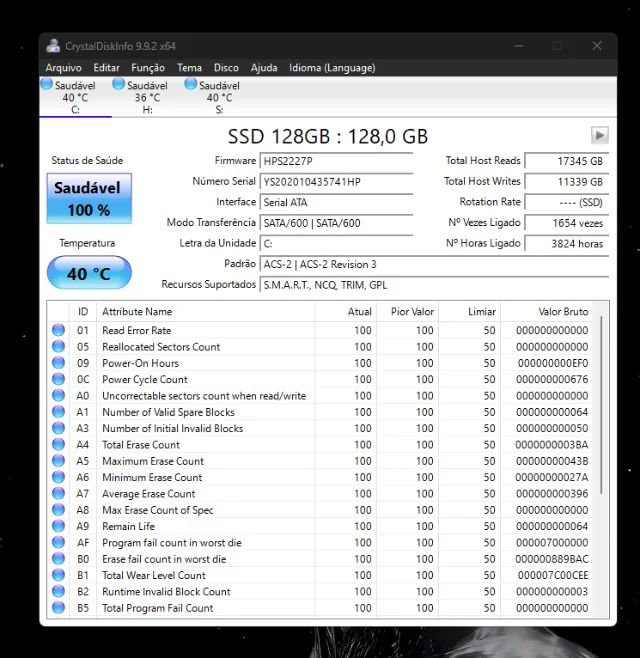Click the serial number field YS202010435741HP
Image resolution: width=640 pixels, height=658 pixels.
[x=336, y=181]
